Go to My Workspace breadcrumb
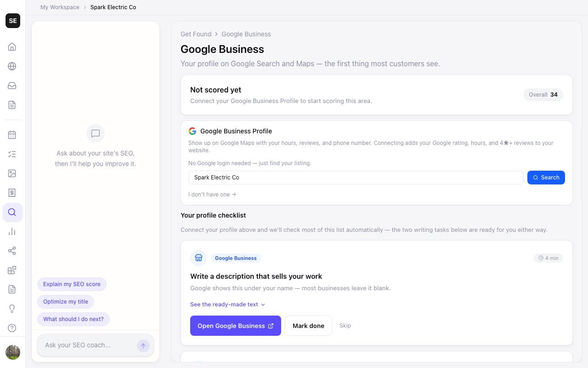This screenshot has height=368, width=588. click(x=60, y=7)
